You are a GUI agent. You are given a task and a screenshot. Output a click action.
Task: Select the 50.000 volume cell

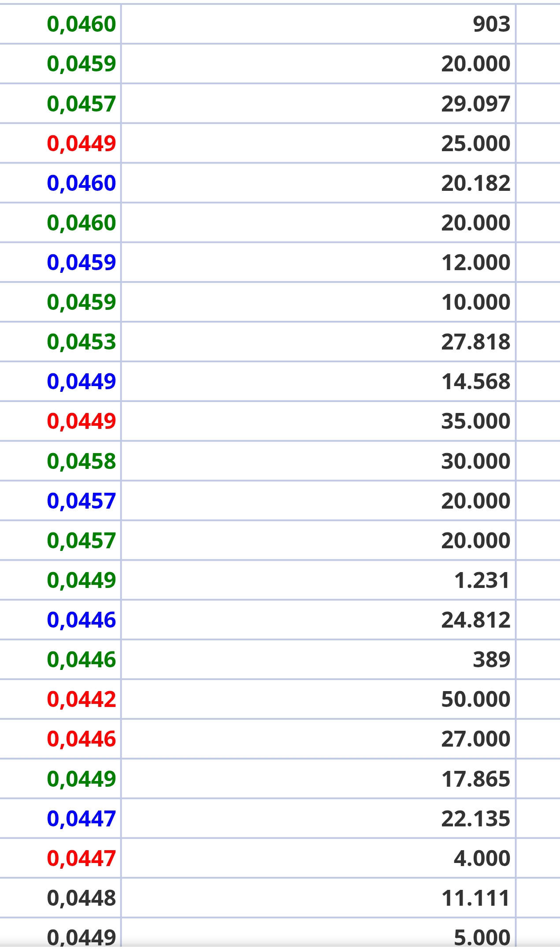click(318, 699)
